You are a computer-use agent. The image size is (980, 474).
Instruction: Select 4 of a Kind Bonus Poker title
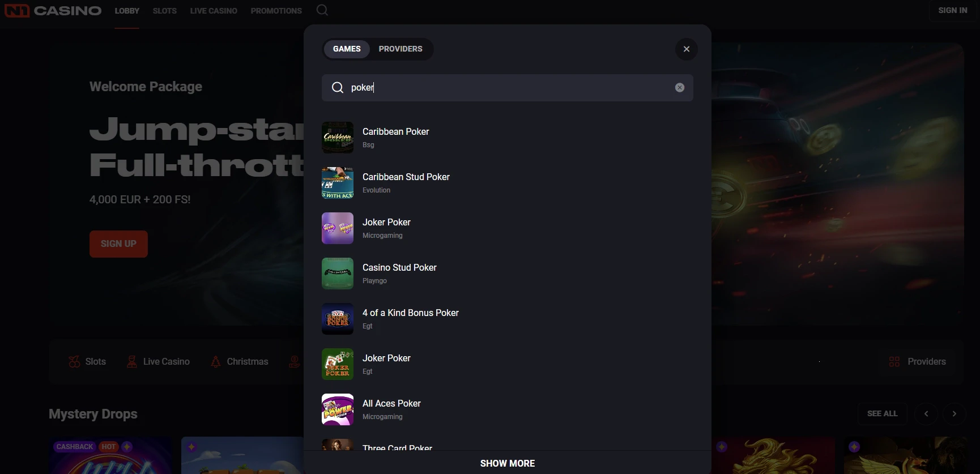(411, 313)
